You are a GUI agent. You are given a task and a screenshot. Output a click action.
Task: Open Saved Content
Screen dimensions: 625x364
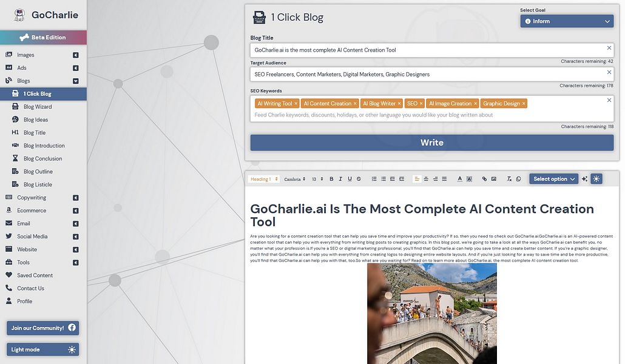35,275
